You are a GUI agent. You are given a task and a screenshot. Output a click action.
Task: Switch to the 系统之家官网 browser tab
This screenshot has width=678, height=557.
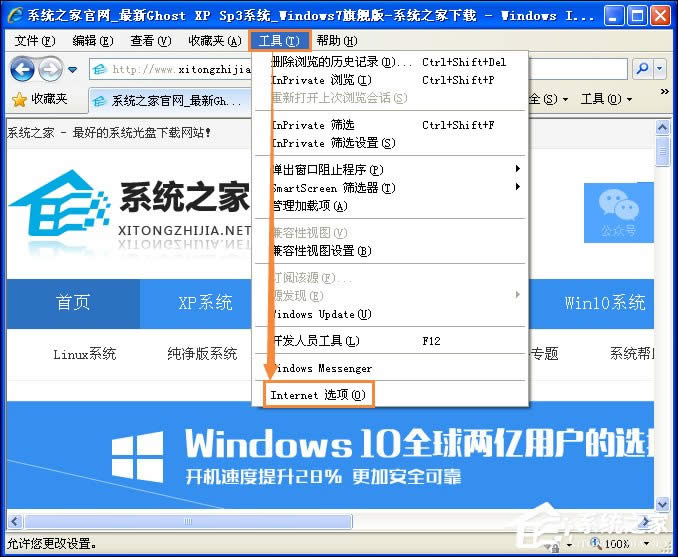click(x=170, y=100)
